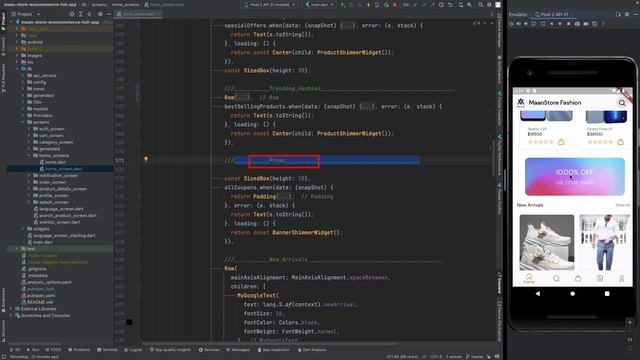Open the main.dart run configuration dropdown
Screen dimensions: 640x360
pos(319,4)
